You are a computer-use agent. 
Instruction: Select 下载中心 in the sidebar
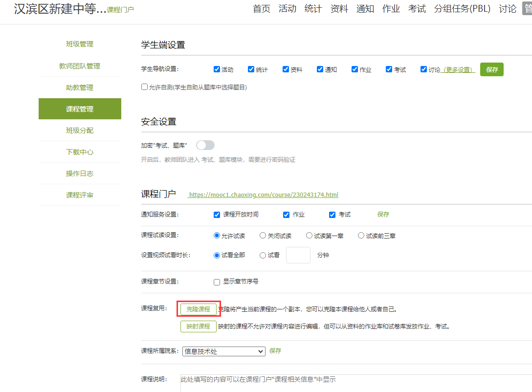[x=80, y=152]
